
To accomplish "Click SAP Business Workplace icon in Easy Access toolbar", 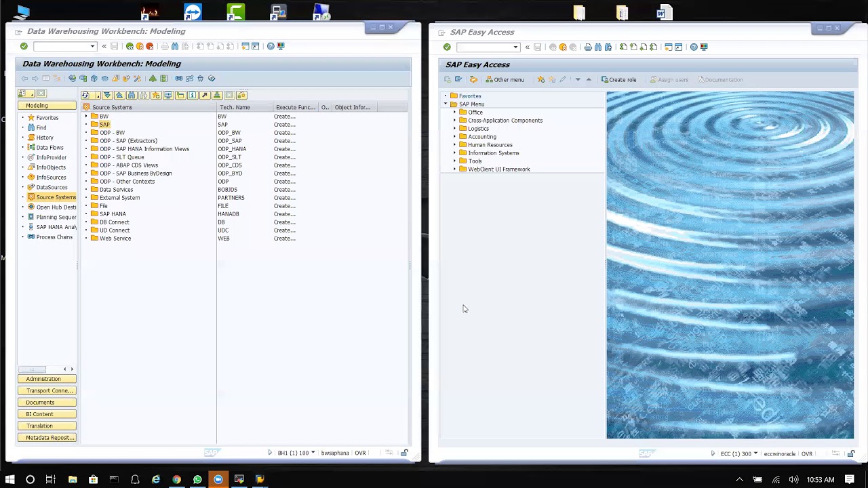I will point(473,79).
